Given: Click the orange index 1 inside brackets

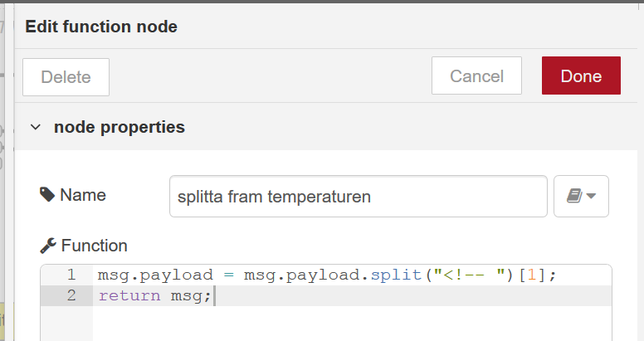Looking at the screenshot, I should click(x=531, y=275).
